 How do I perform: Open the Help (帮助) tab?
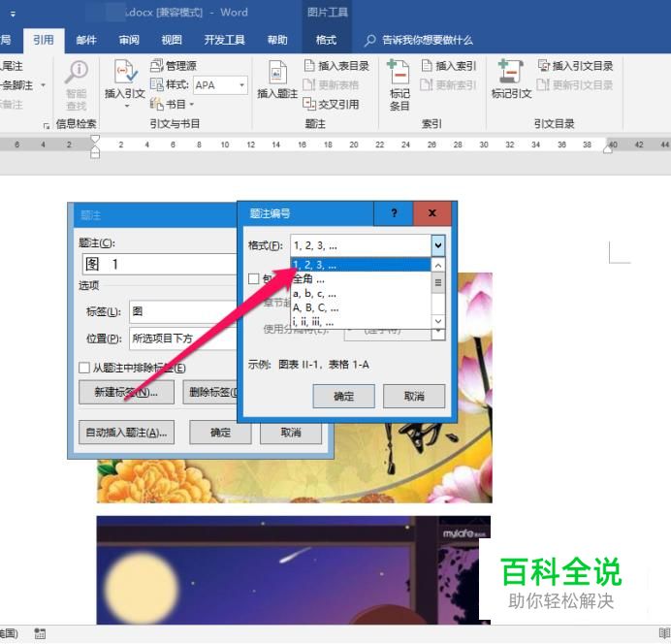coord(277,40)
